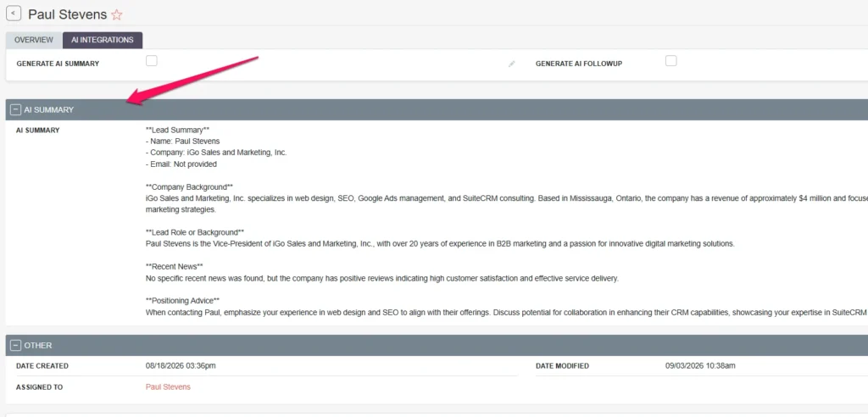
Task: Click the Date Modified field label
Action: [x=563, y=366]
